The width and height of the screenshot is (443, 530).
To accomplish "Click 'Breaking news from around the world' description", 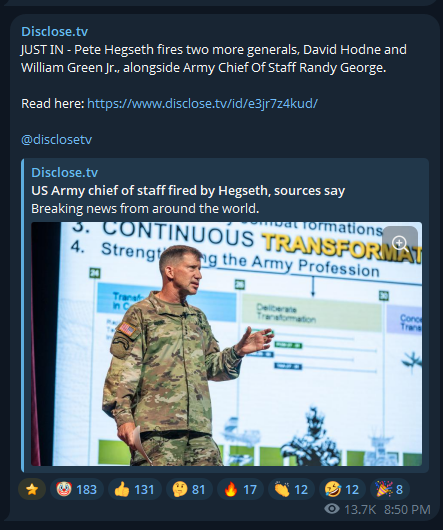I will click(145, 209).
